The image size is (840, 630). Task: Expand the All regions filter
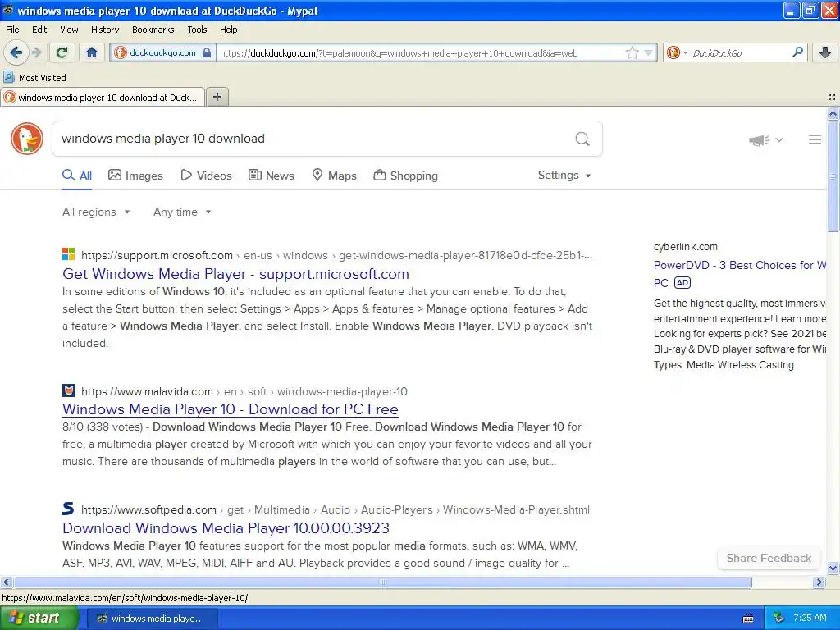pyautogui.click(x=96, y=212)
